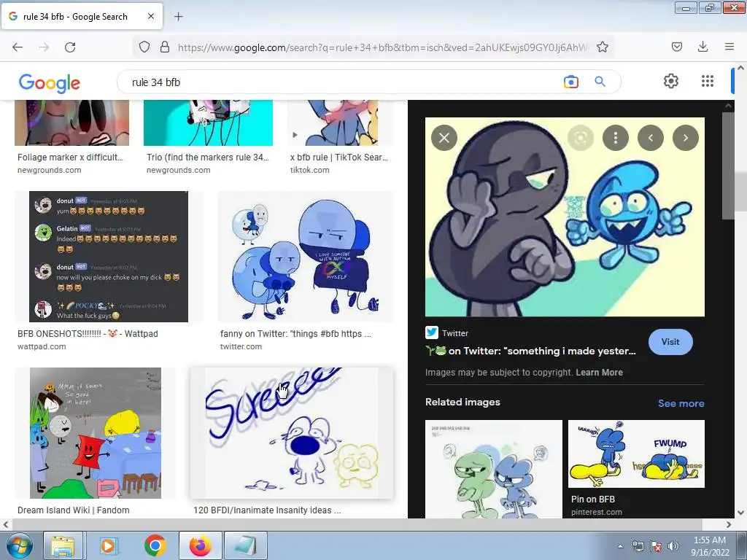747x560 pixels.
Task: Click the pinterest.com source text
Action: [x=597, y=513]
